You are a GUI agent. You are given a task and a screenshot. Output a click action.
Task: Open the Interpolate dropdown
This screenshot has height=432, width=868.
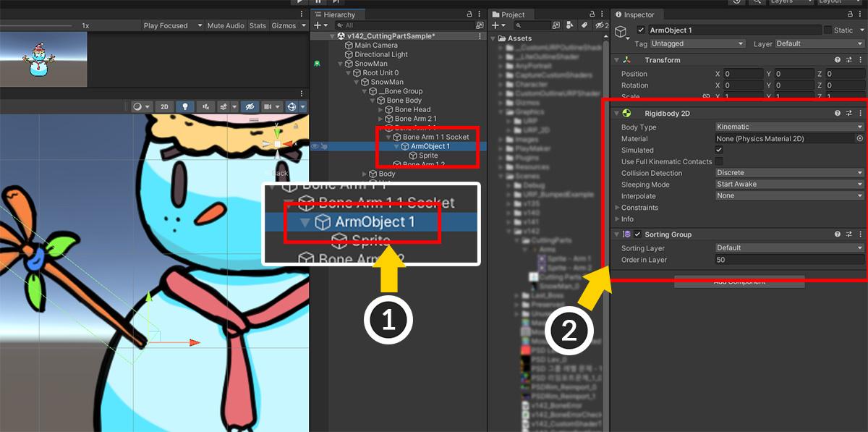790,195
